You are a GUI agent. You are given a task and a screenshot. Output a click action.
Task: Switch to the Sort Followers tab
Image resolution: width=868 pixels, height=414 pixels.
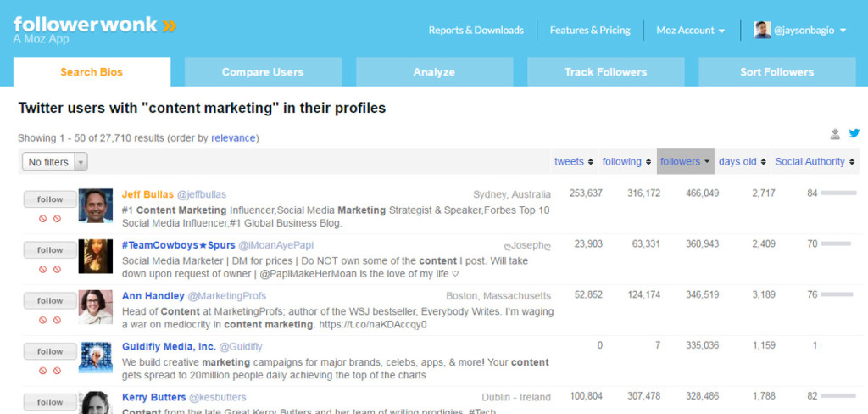click(x=776, y=72)
